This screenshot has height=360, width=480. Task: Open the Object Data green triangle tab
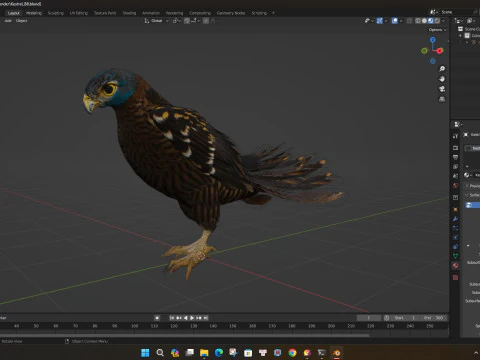point(456,256)
